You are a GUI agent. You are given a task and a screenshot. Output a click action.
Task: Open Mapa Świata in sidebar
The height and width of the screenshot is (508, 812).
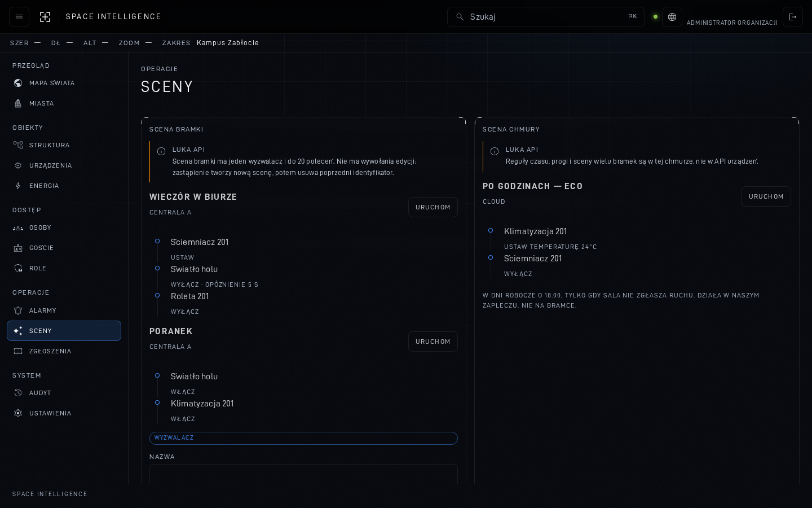click(x=64, y=83)
